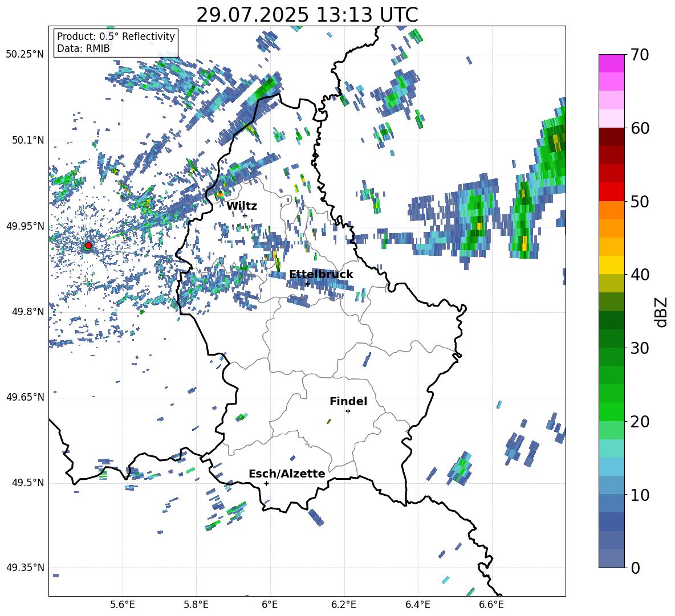Viewport: 675px width, 616px height.
Task: Click the 40 colorbar tick value
Action: (640, 275)
